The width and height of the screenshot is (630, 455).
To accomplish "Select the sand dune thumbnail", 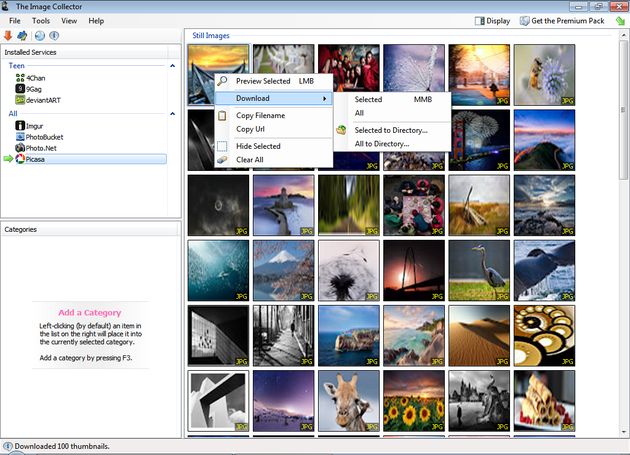I will tap(479, 336).
